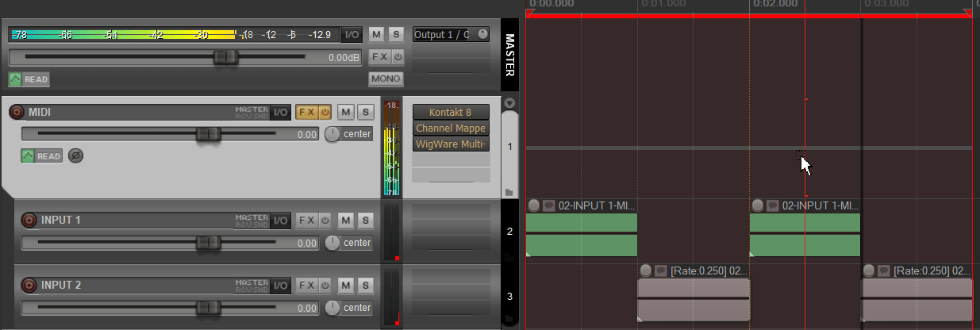The image size is (980, 330).
Task: Open Kontakt 8 plugin in FX list
Action: [x=451, y=112]
